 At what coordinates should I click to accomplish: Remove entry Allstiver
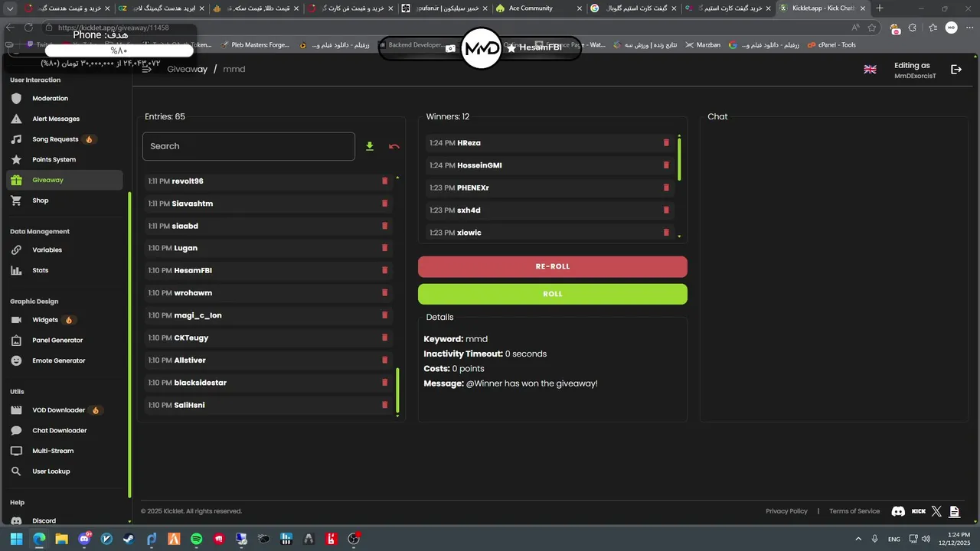[x=385, y=360]
